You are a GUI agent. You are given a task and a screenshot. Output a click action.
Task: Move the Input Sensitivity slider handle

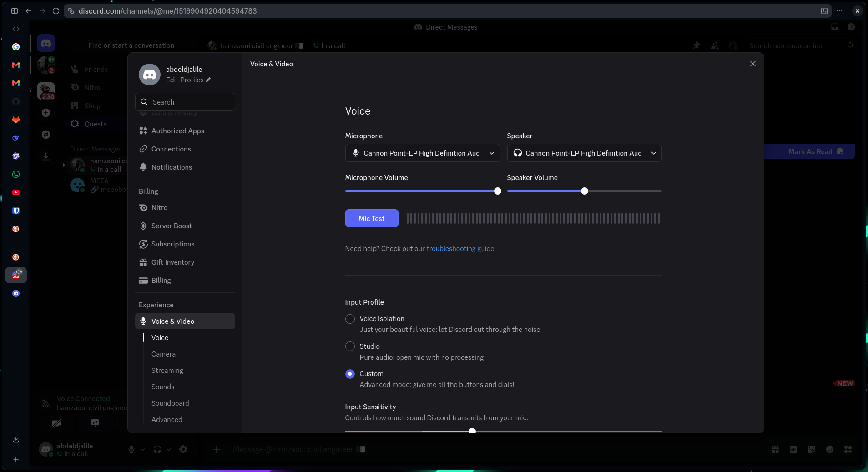[x=472, y=431]
